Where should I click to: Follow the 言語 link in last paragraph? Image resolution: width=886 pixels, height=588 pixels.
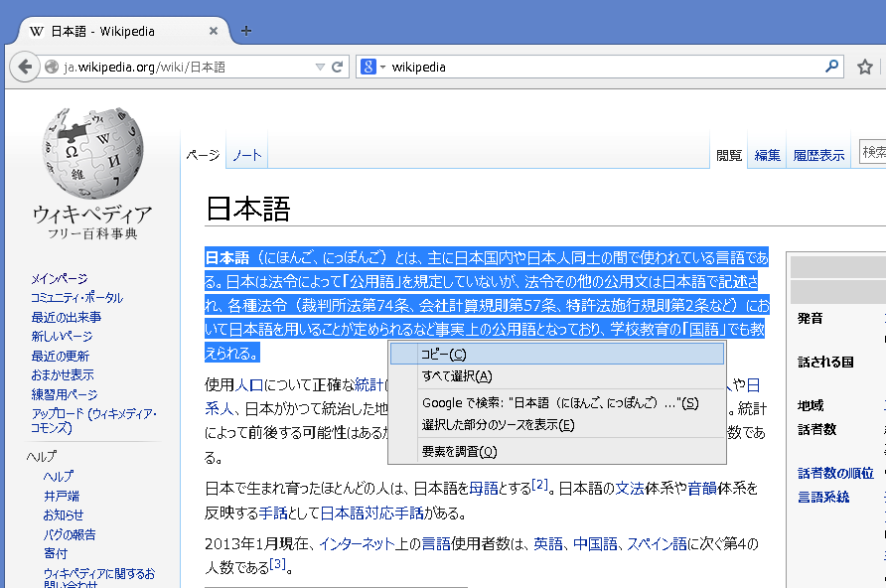[436, 544]
